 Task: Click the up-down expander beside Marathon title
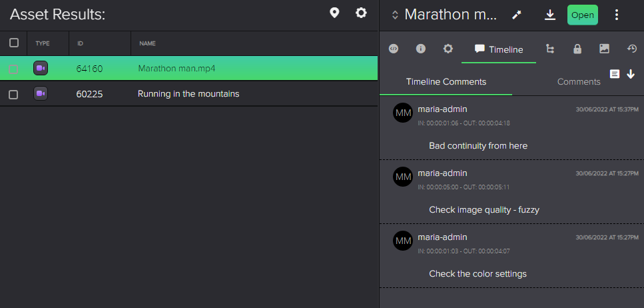[395, 15]
